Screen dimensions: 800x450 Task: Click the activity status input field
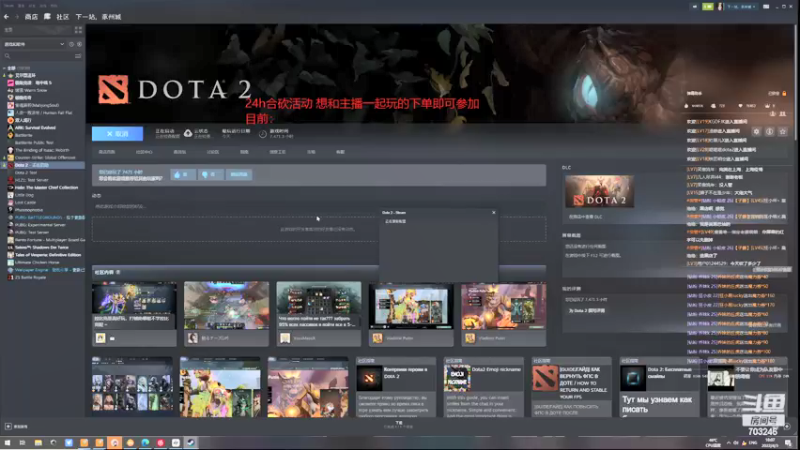(319, 207)
